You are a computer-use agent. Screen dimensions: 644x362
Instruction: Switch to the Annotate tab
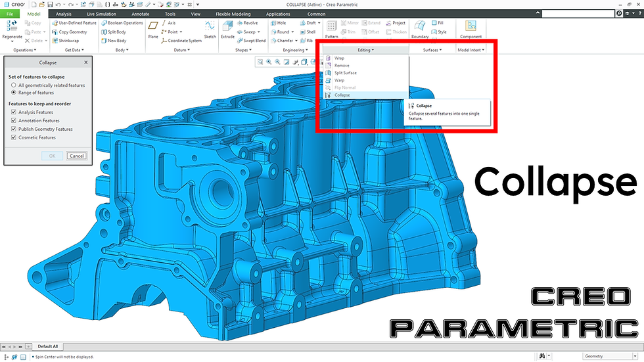[140, 14]
